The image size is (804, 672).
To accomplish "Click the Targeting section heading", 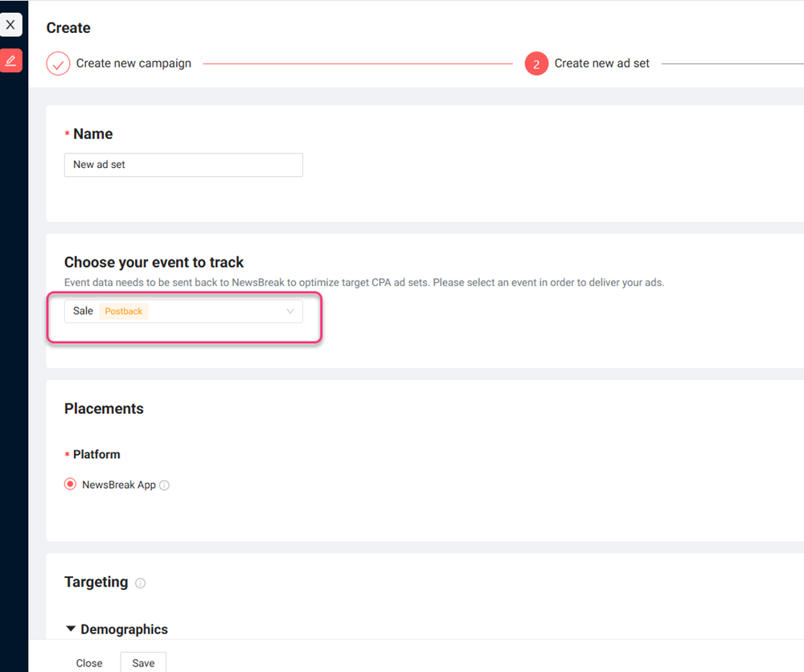I will point(96,582).
